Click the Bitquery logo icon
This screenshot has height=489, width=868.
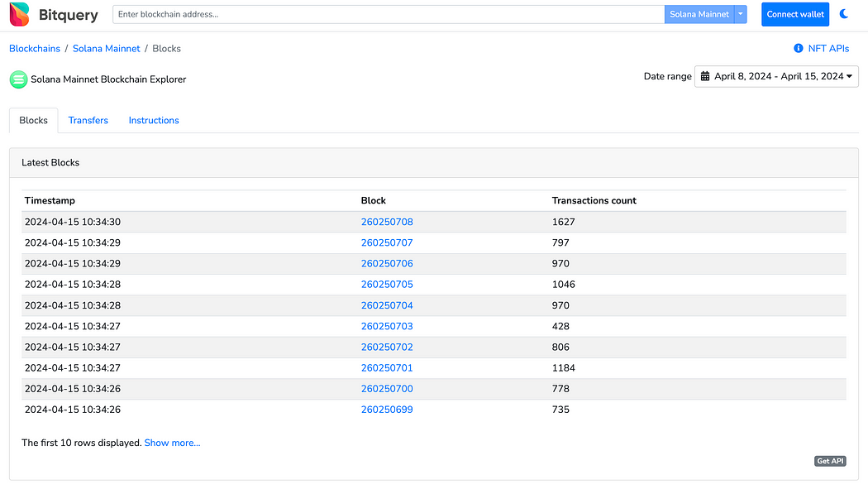pos(19,14)
